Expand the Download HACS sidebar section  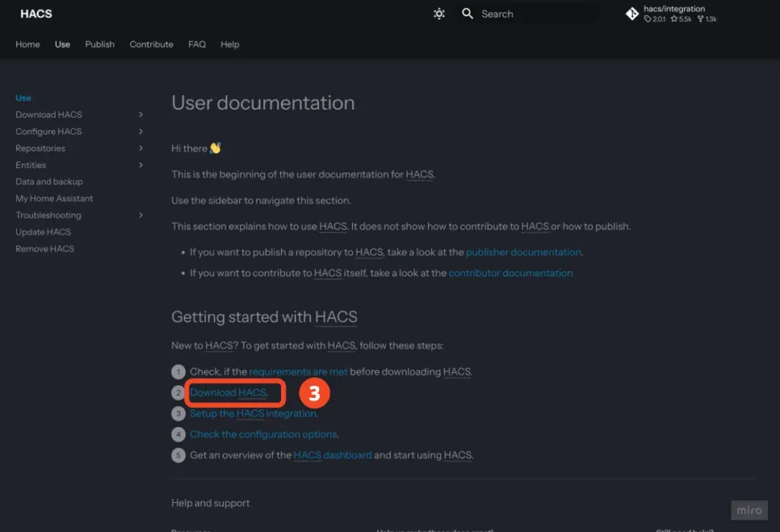[x=141, y=115]
